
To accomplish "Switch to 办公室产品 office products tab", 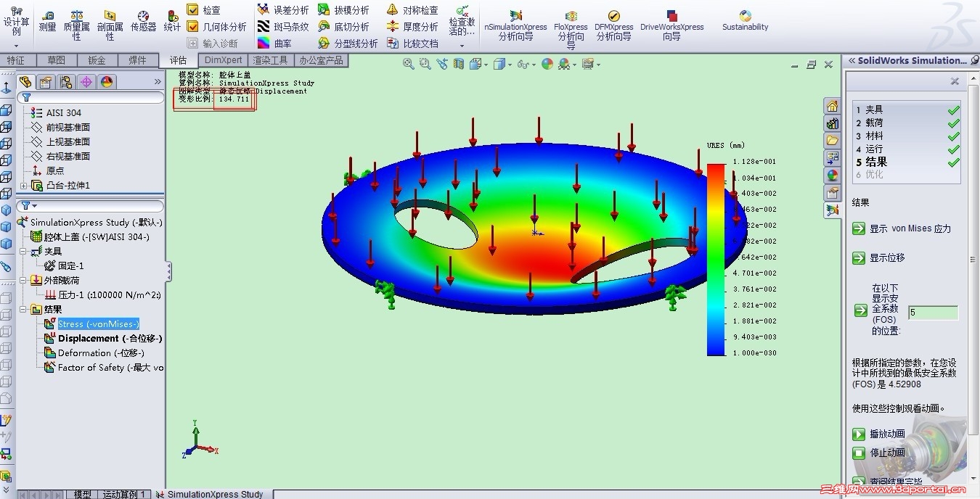I will tap(321, 60).
